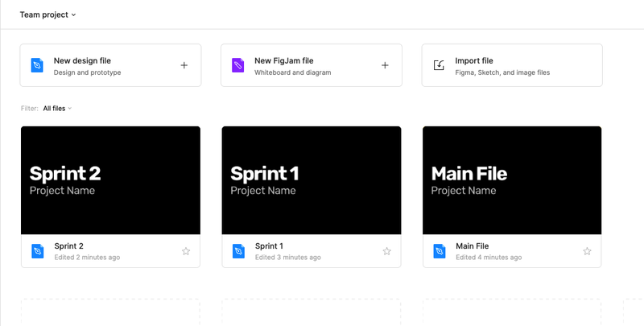Click 'Edited 2 minutes ago' text

point(87,258)
